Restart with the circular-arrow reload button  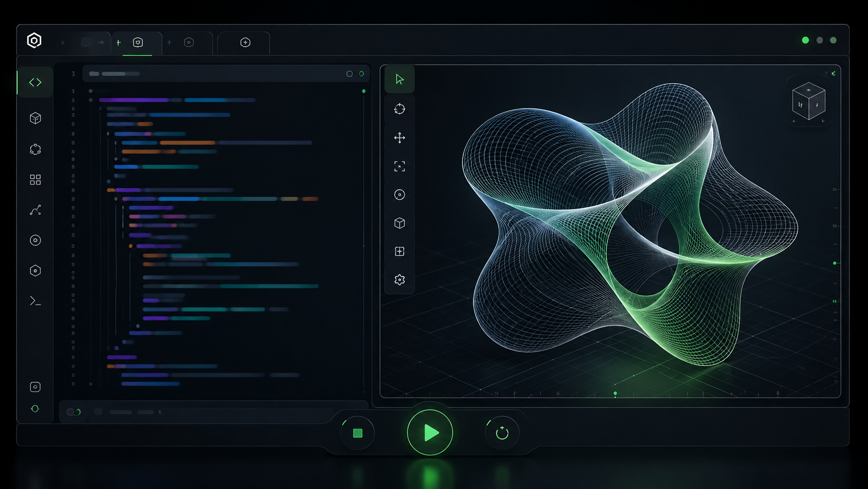click(502, 433)
